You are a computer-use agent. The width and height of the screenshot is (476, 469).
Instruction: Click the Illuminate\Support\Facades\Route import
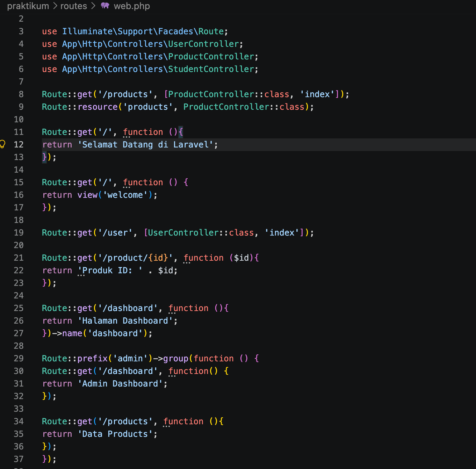point(143,31)
